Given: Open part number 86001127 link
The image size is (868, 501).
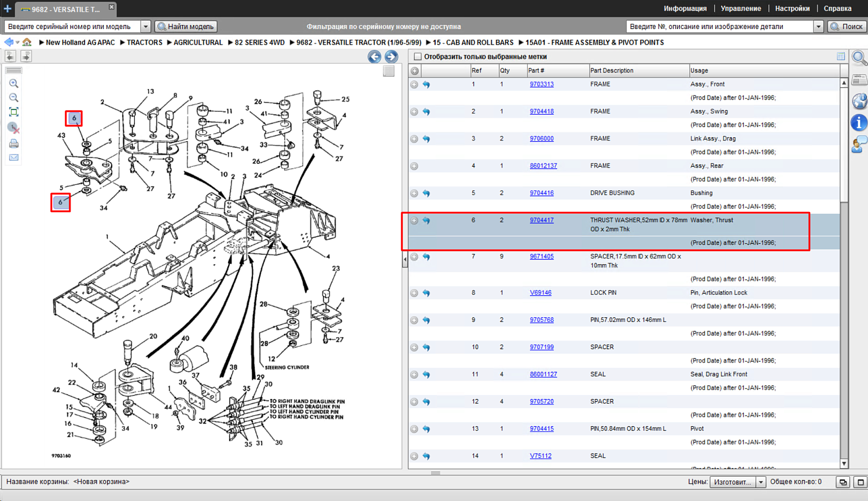Looking at the screenshot, I should [543, 375].
